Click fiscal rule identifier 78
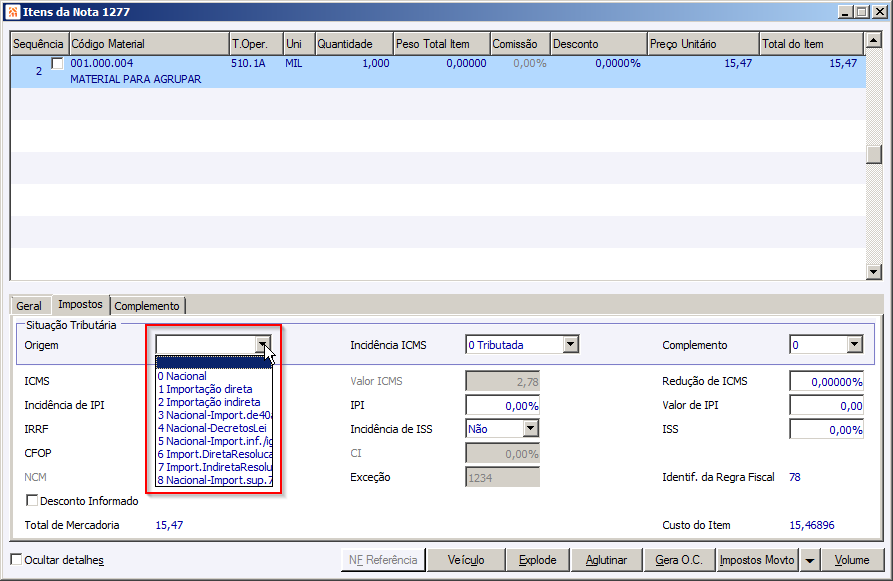The image size is (893, 581). click(795, 477)
